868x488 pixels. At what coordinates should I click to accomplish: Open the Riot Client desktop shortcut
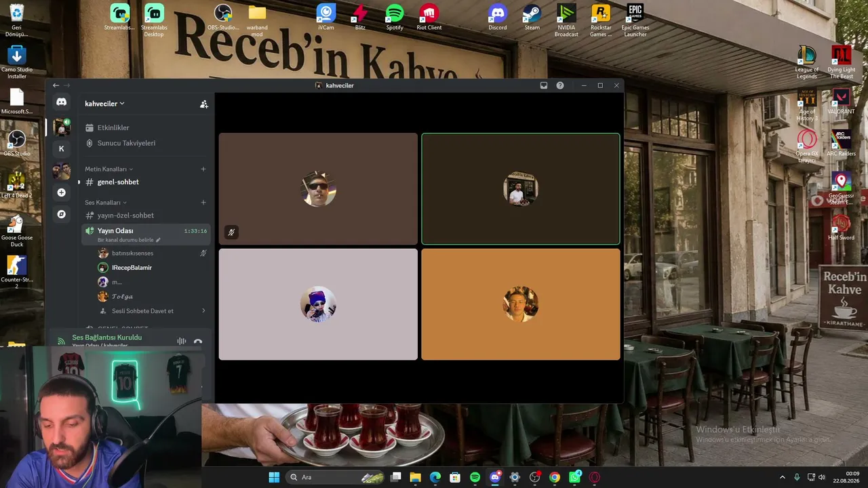[x=429, y=18]
